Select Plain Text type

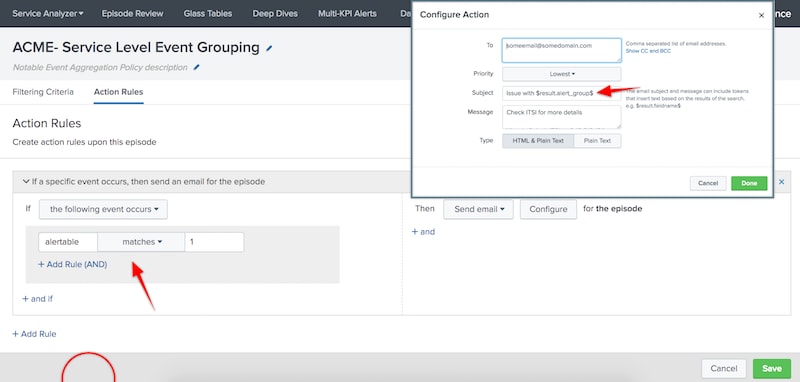[x=597, y=141]
